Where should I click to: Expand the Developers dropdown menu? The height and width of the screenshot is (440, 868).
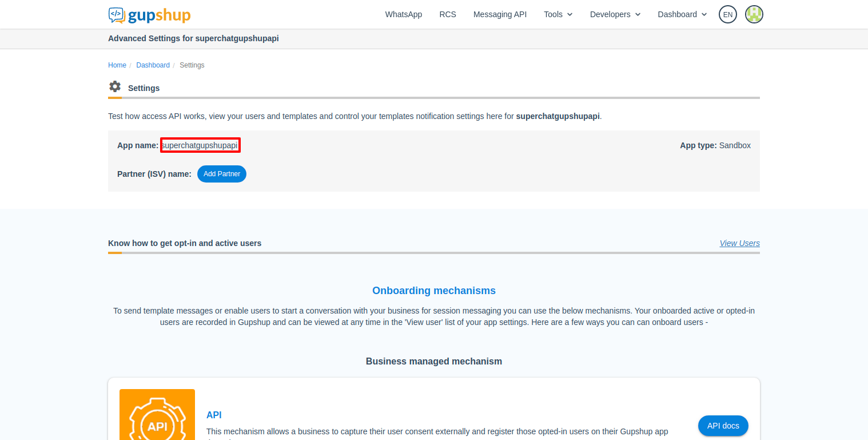(615, 14)
